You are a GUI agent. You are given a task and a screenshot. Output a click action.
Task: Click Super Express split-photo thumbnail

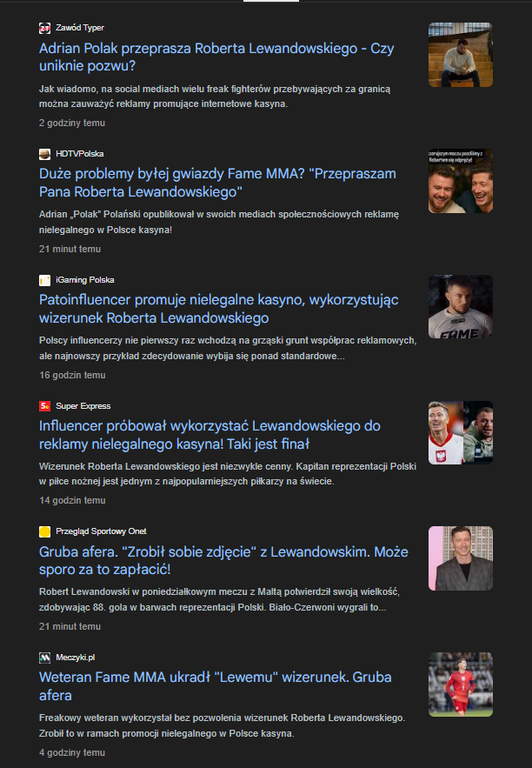point(461,432)
